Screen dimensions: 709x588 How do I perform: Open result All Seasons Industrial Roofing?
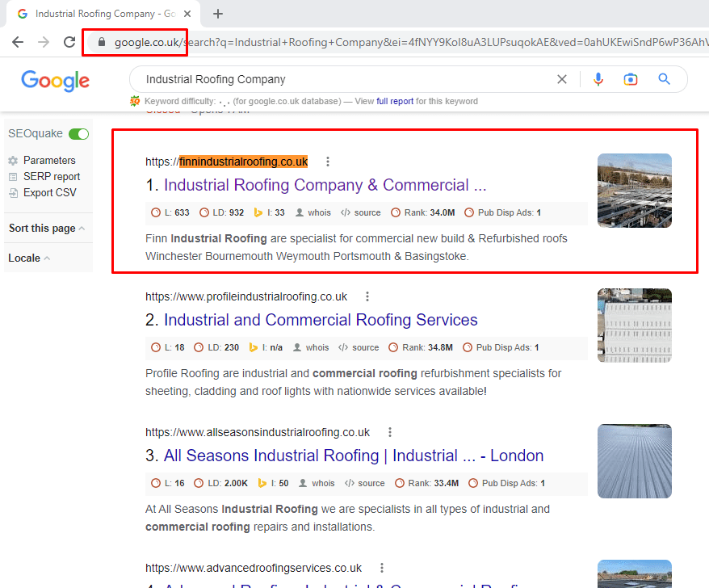coord(354,456)
